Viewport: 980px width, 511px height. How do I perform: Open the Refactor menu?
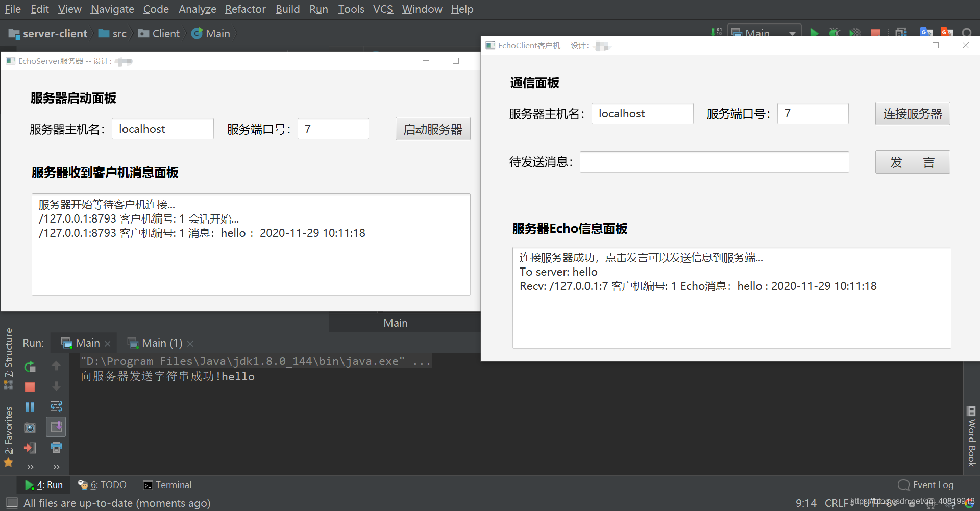point(246,9)
